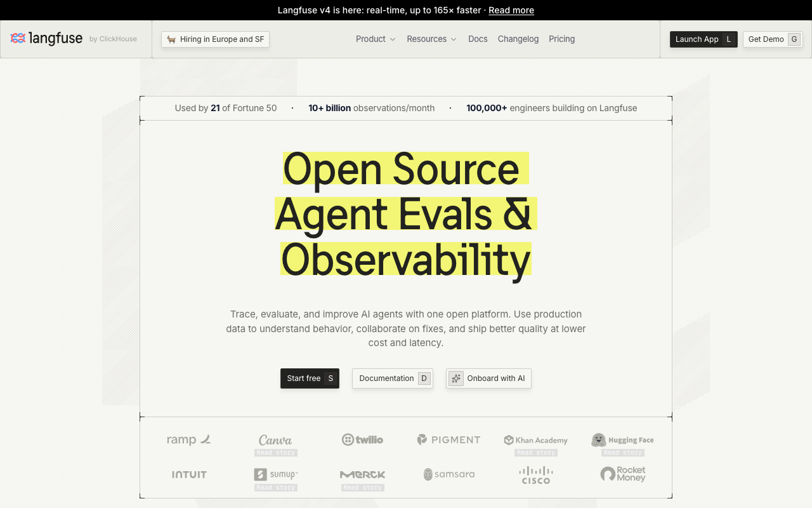Click the Onboard with AI sparkle icon
This screenshot has height=508, width=812.
click(456, 378)
